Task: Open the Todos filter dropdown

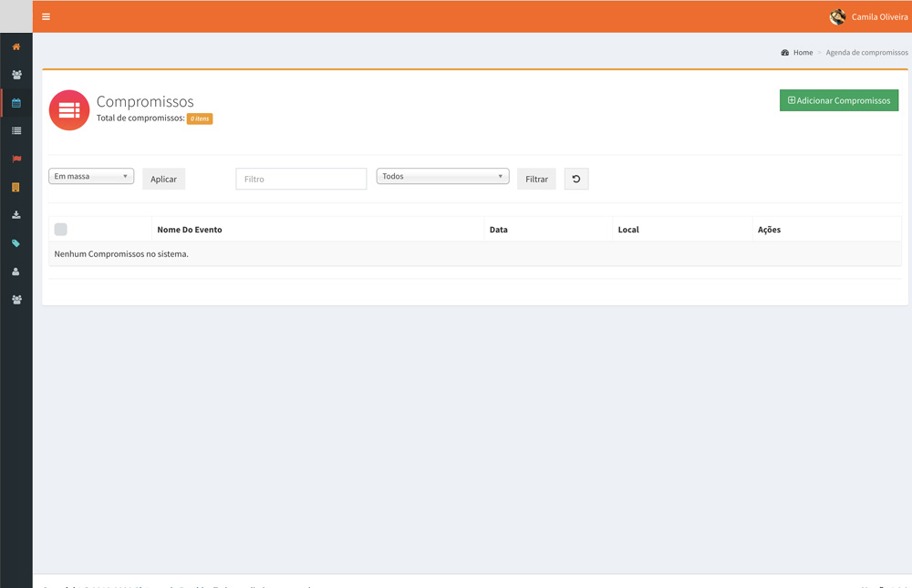Action: click(x=442, y=176)
